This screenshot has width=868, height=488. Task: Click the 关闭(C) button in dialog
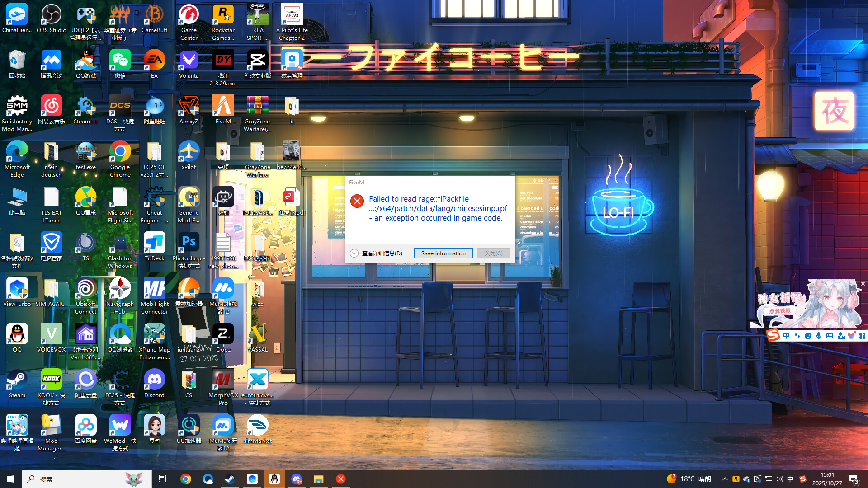(x=493, y=253)
